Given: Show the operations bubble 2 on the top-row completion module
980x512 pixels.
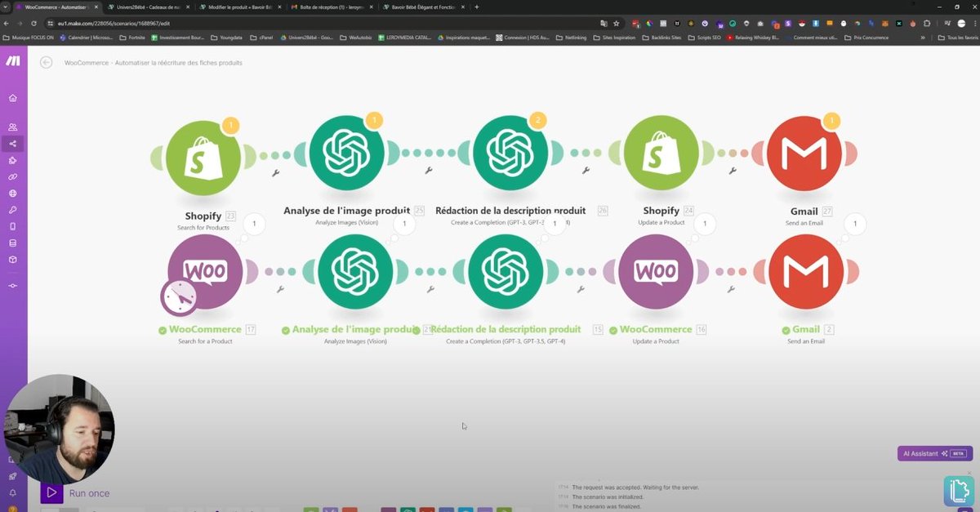Looking at the screenshot, I should 537,120.
